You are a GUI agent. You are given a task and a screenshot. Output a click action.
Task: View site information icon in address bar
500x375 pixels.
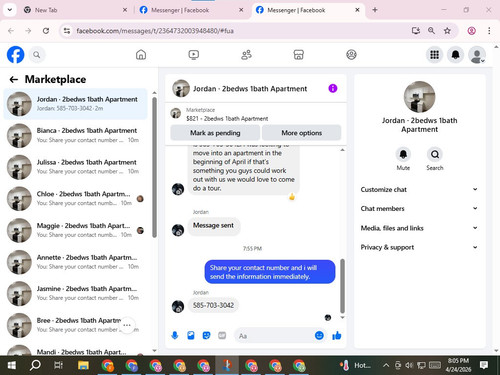67,31
